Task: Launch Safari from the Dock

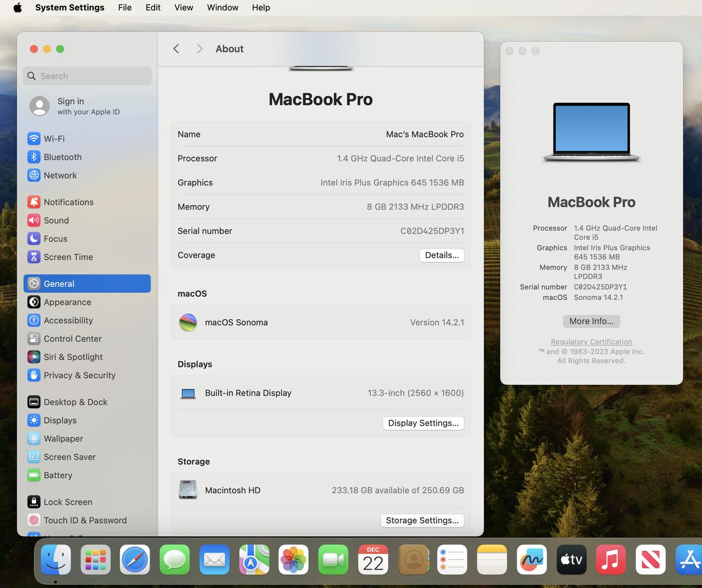Action: [135, 560]
